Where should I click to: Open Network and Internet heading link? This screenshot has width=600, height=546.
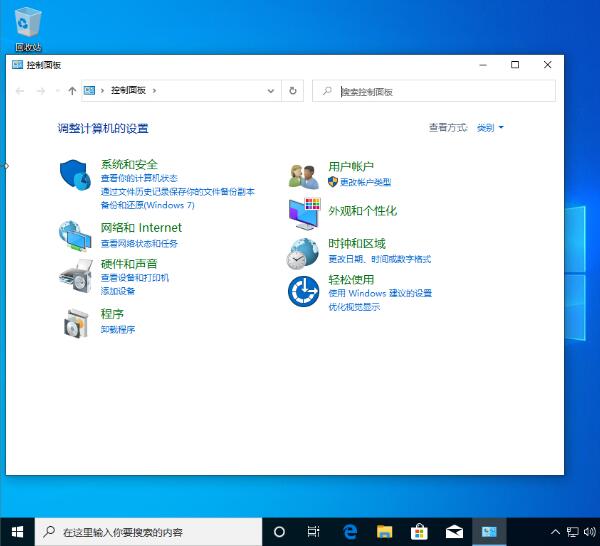[x=141, y=228]
